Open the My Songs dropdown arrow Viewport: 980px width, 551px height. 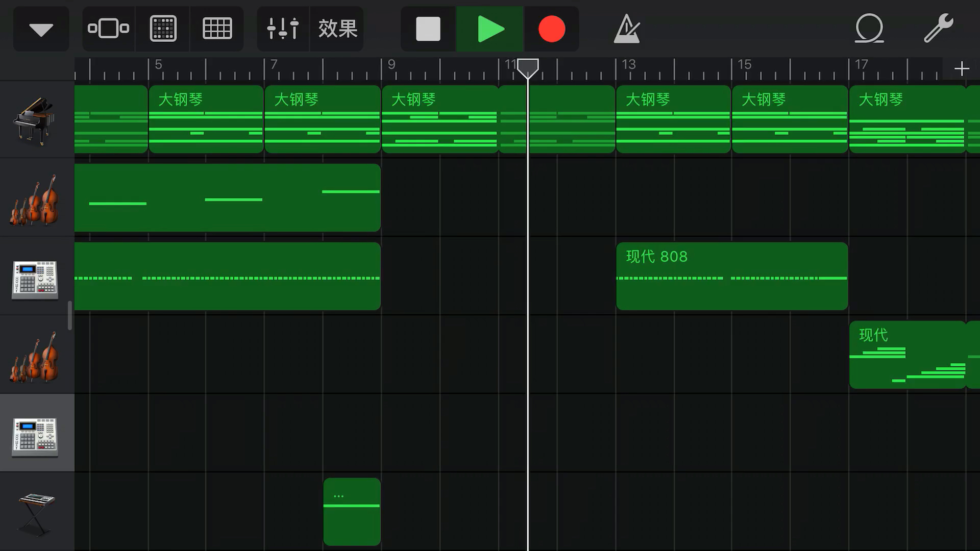click(41, 29)
